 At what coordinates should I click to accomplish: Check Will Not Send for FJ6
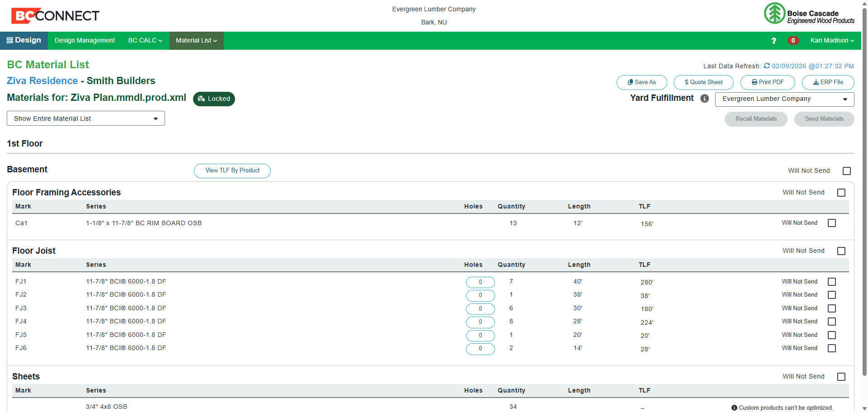click(832, 348)
